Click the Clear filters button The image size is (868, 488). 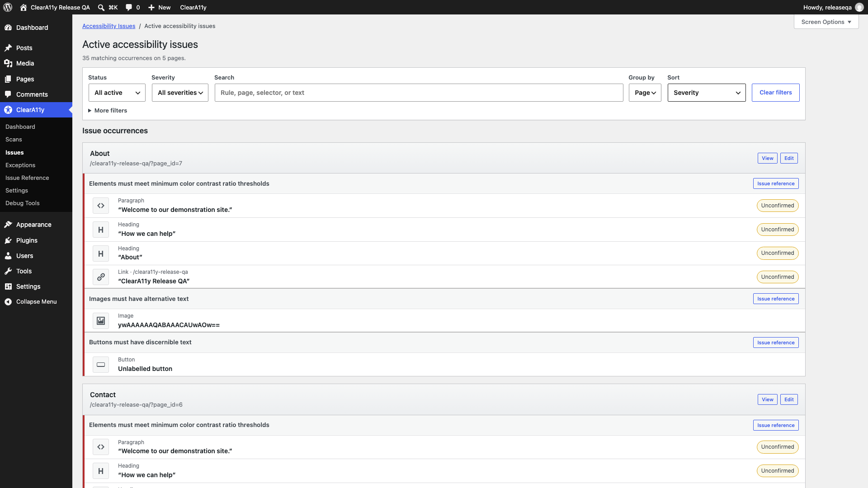coord(776,93)
